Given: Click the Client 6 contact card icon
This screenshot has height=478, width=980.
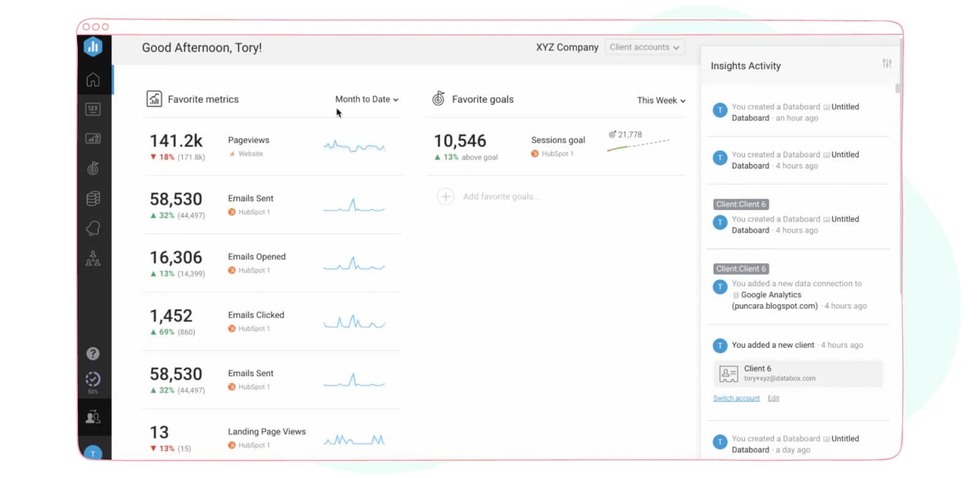Looking at the screenshot, I should click(x=728, y=373).
